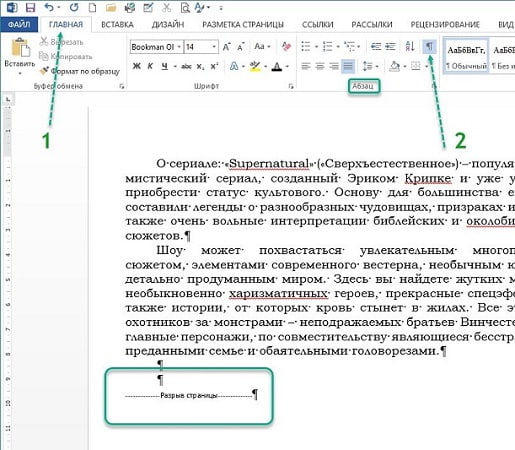Click the Supernatural word in text
The width and height of the screenshot is (515, 450).
[x=269, y=164]
